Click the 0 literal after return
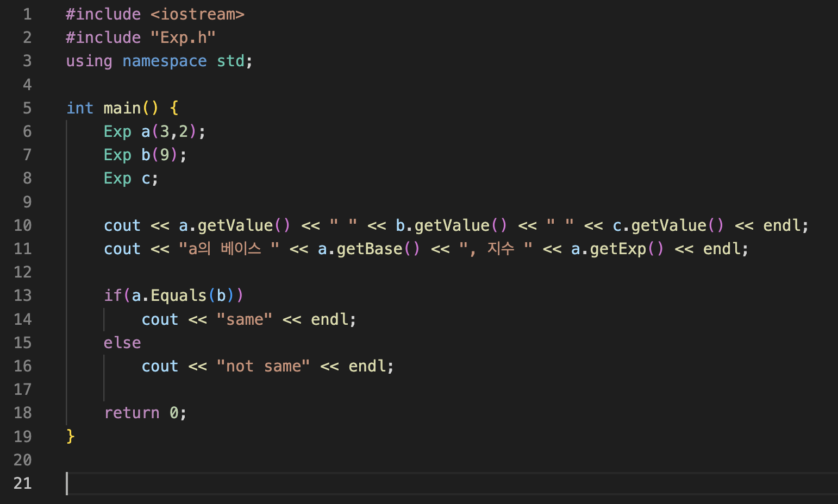The image size is (838, 504). click(x=174, y=413)
